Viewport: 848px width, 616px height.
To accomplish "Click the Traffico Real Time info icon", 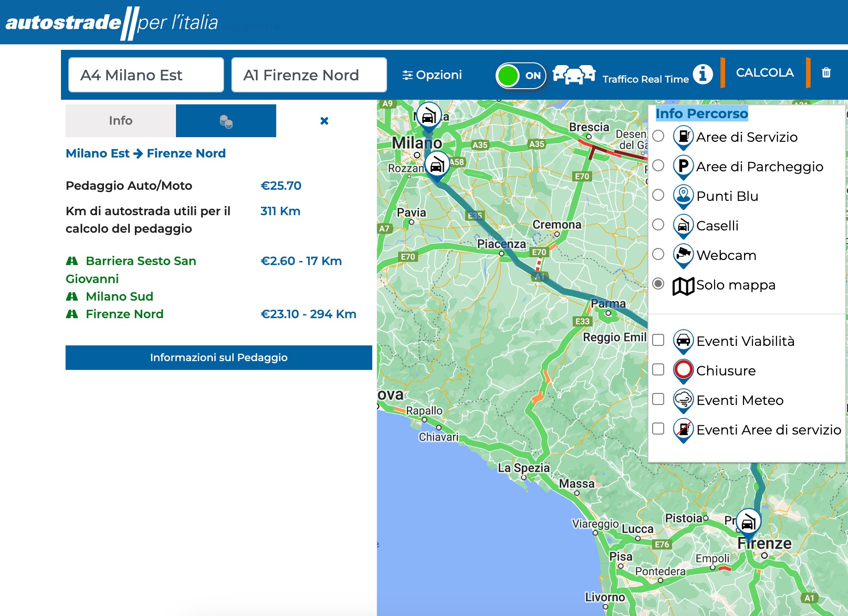I will tap(703, 74).
